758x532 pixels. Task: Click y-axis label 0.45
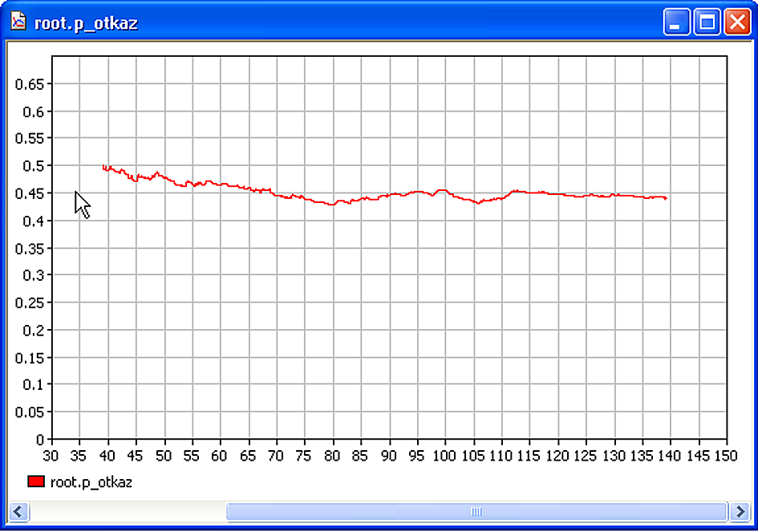(30, 193)
